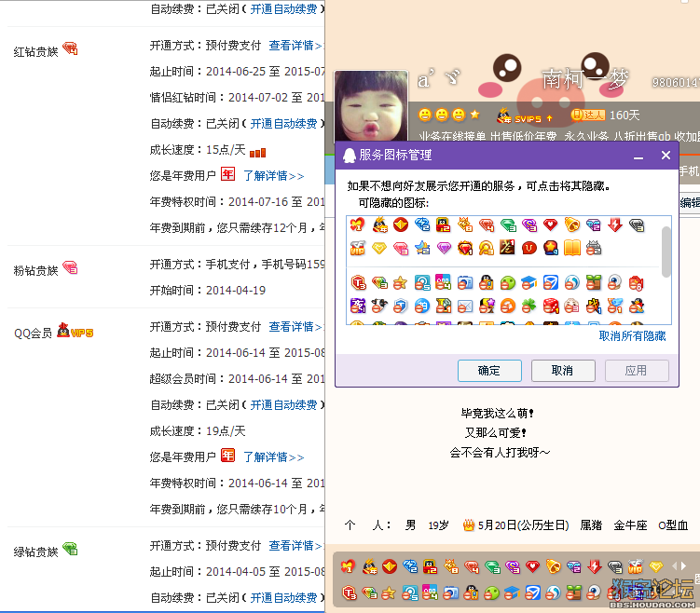This screenshot has height=613, width=700.
Task: Open 查看详情 in QQ会员 section
Action: (x=295, y=327)
